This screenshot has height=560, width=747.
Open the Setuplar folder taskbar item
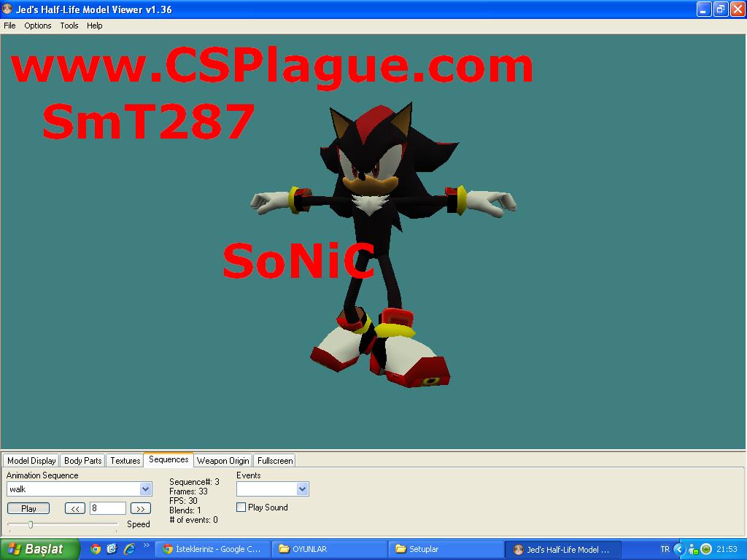click(x=445, y=549)
